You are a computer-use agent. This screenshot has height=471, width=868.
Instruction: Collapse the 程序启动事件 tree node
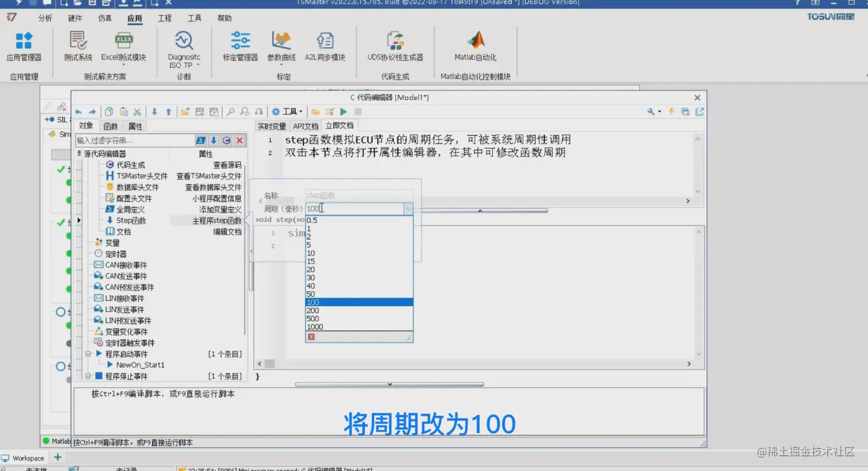(x=88, y=354)
